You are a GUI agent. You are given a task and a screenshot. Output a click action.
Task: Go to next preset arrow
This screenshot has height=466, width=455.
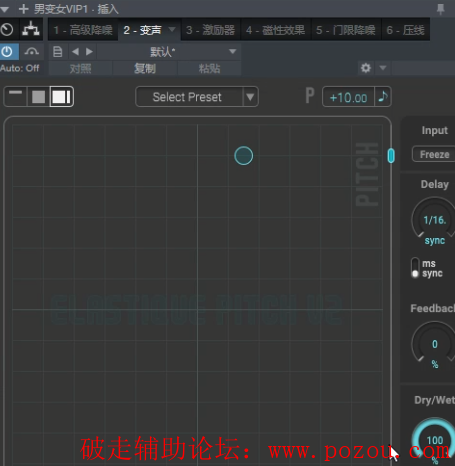point(89,52)
